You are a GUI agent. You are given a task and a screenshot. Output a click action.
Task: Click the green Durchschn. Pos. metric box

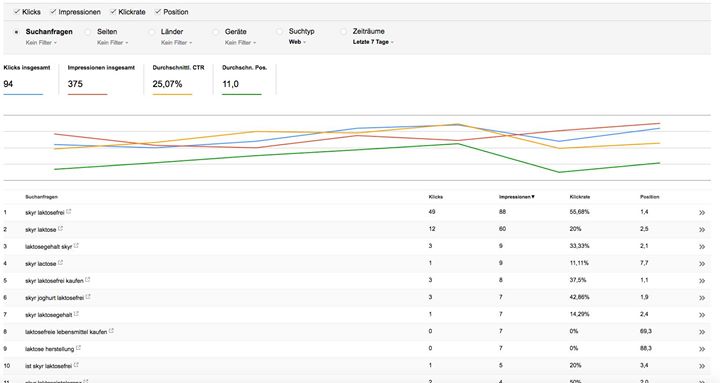[x=244, y=79]
